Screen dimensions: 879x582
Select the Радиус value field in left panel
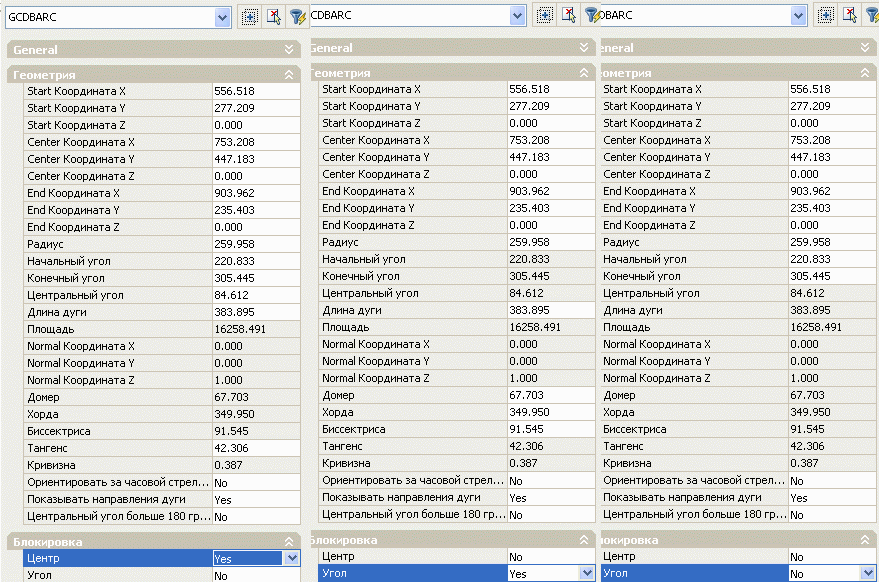click(255, 244)
